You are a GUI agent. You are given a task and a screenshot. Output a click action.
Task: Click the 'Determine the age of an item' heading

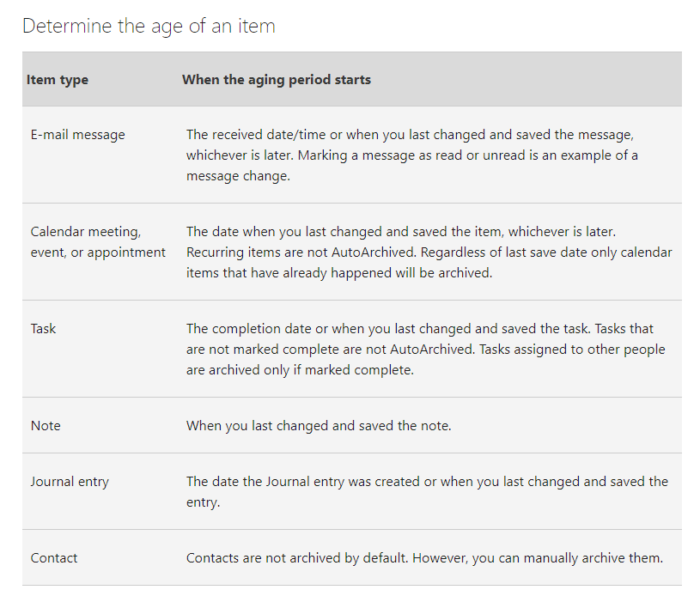(x=149, y=27)
